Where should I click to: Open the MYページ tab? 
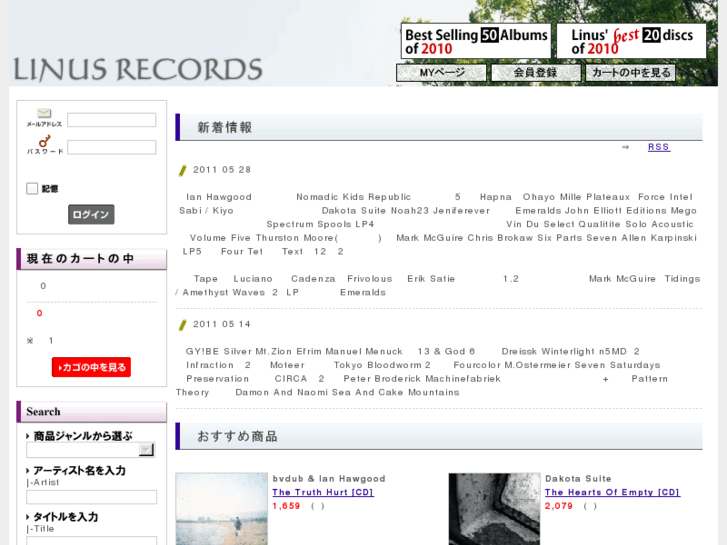point(441,73)
